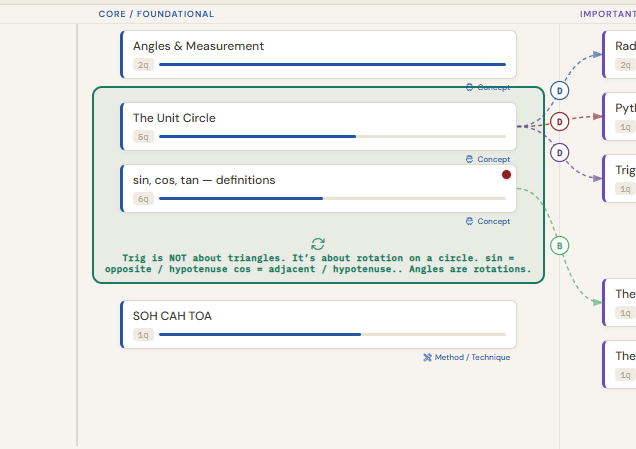Click the refresh icon in the green group

click(318, 244)
